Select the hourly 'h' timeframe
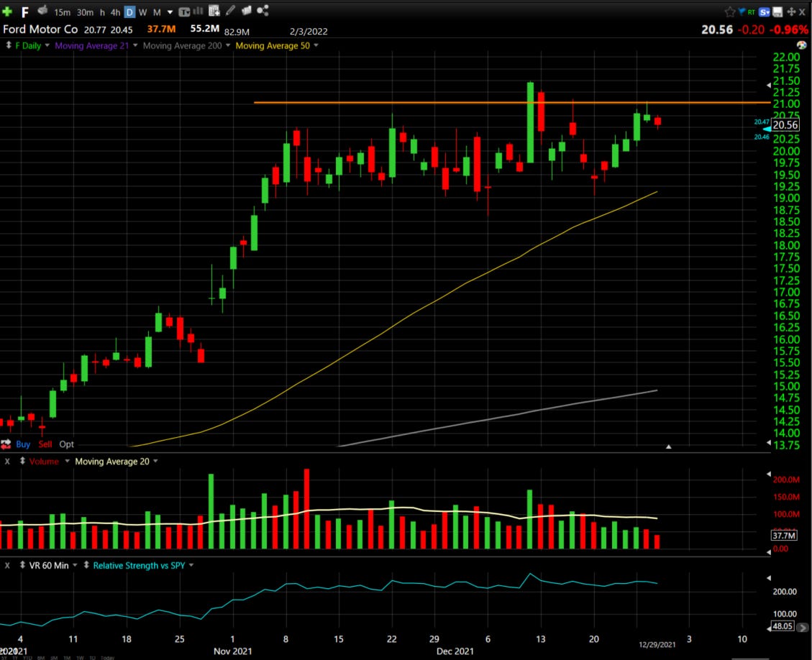Image resolution: width=812 pixels, height=660 pixels. (x=103, y=12)
